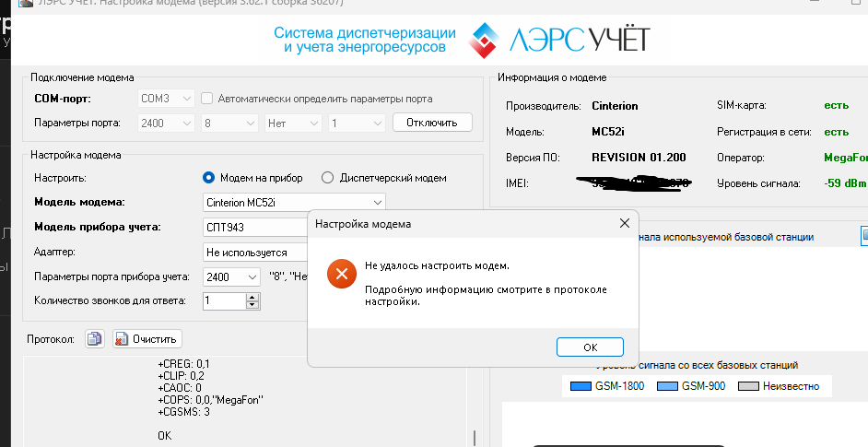Open the COM-порт dropdown
868x447 pixels.
point(166,99)
